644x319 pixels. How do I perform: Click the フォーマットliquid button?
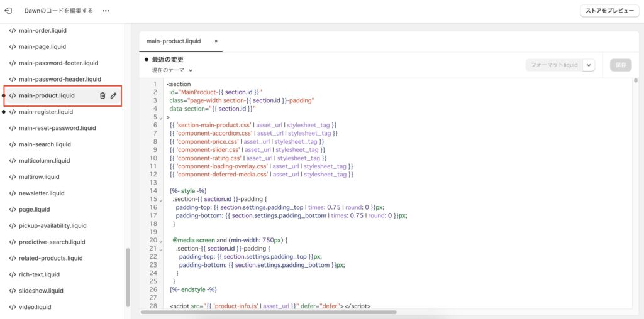[x=554, y=65]
